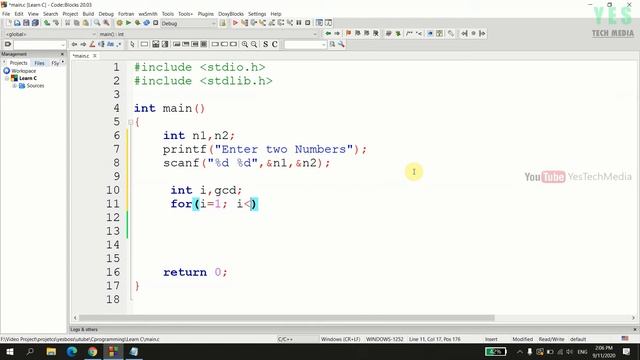Viewport: 640px width, 360px height.
Task: Open the Plugins menu
Action: click(x=206, y=14)
